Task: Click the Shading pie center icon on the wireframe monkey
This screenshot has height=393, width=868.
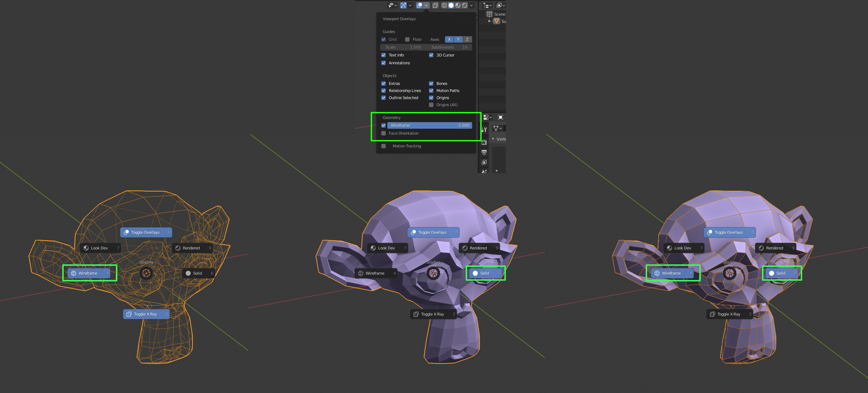Action: [146, 273]
